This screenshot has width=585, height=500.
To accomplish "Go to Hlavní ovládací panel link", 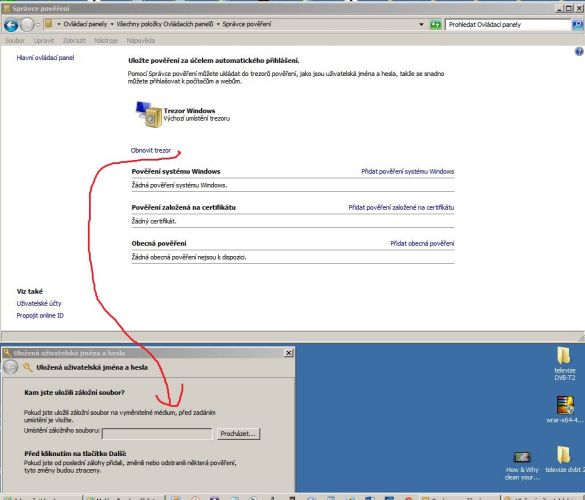I will pyautogui.click(x=45, y=57).
